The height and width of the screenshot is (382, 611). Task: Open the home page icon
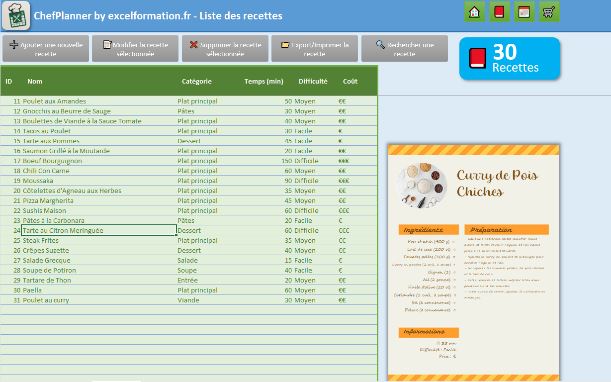click(474, 12)
